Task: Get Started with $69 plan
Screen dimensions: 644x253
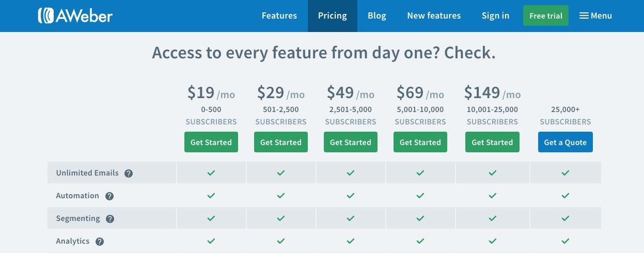Action: (420, 143)
